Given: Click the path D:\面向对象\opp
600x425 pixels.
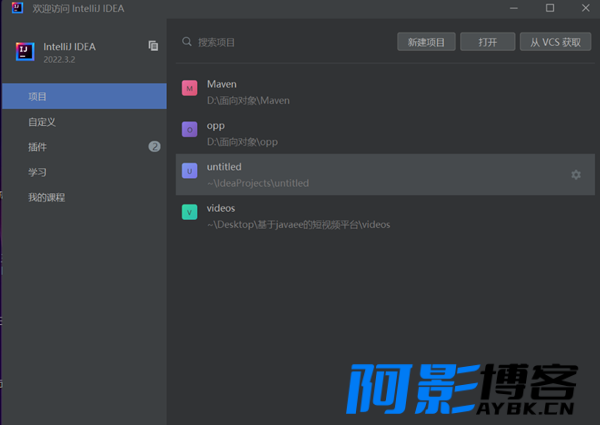Looking at the screenshot, I should pyautogui.click(x=242, y=142).
